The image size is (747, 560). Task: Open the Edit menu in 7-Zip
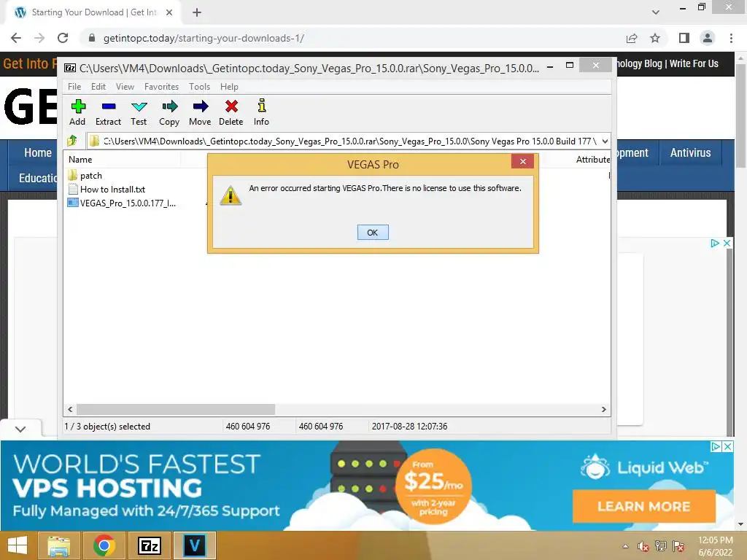coord(98,87)
